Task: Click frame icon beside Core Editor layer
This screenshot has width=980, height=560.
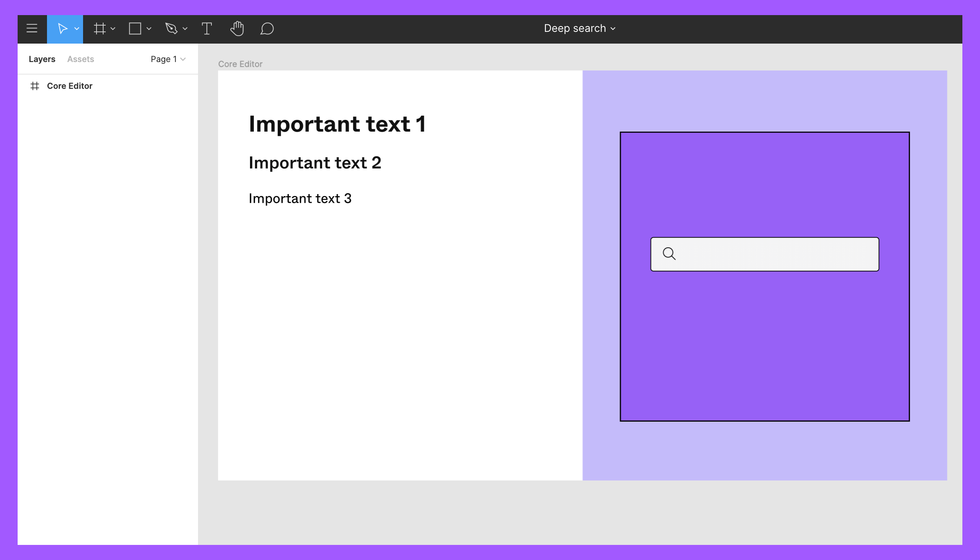Action: point(35,86)
